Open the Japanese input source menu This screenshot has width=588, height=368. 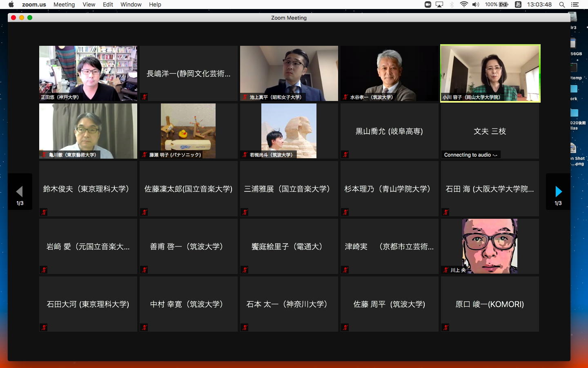(518, 4)
